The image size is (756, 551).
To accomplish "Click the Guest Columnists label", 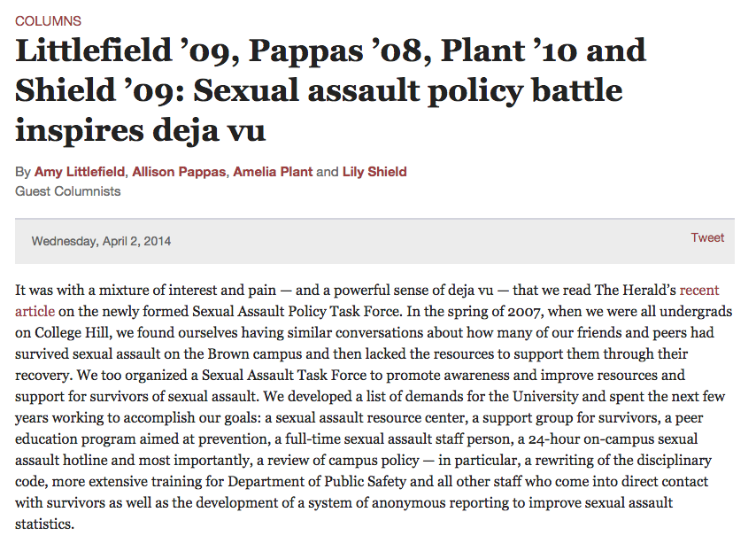I will pyautogui.click(x=68, y=191).
